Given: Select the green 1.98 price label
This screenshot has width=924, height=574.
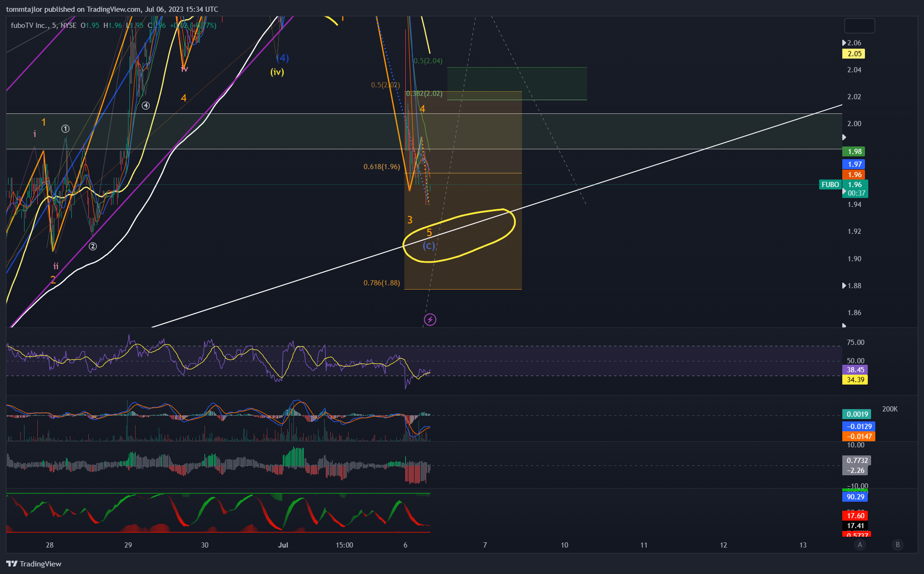Looking at the screenshot, I should (854, 152).
